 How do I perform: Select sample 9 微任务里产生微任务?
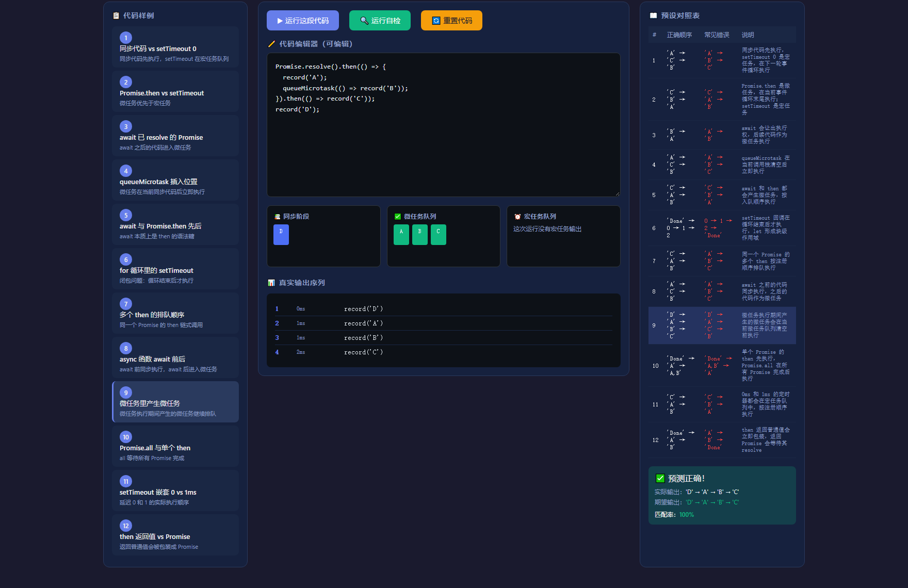pyautogui.click(x=175, y=402)
